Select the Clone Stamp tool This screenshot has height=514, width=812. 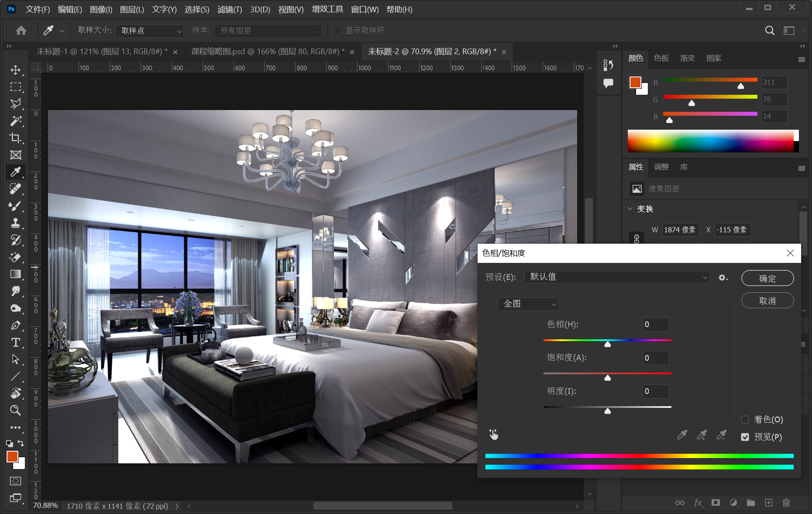pyautogui.click(x=16, y=223)
